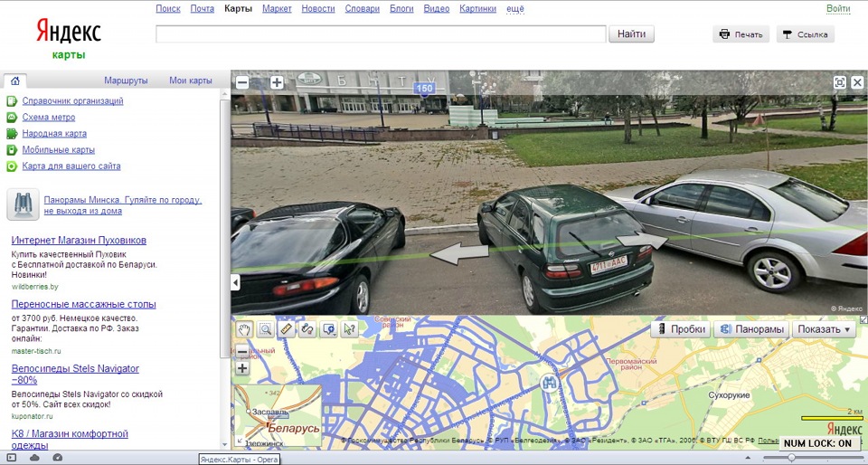Zoom in the map with plus button

pyautogui.click(x=242, y=368)
